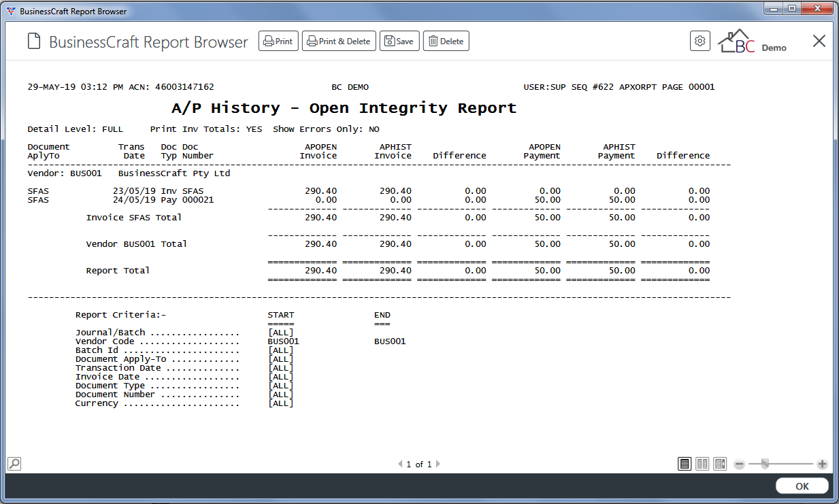The height and width of the screenshot is (504, 839).
Task: Click the "APHIST Payment" column header
Action: (x=616, y=151)
